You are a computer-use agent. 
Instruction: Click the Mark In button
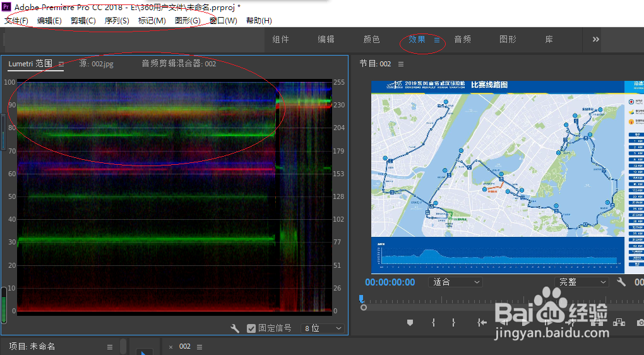tap(433, 323)
